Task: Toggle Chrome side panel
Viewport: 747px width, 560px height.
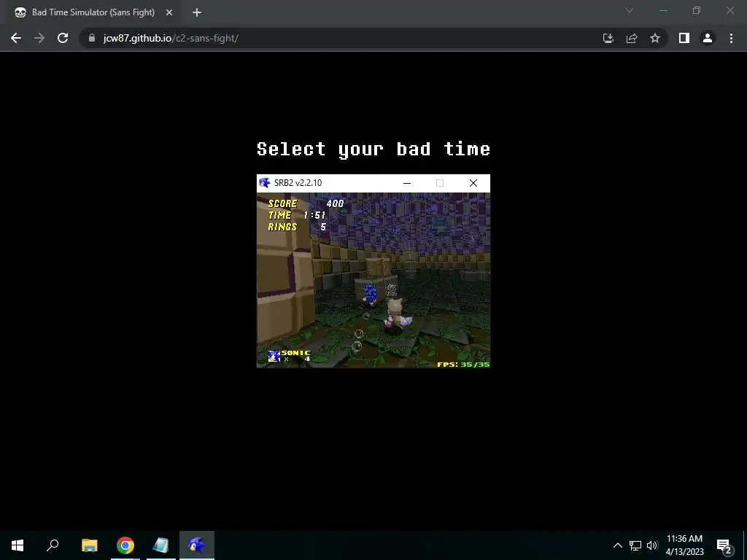Action: (x=684, y=38)
